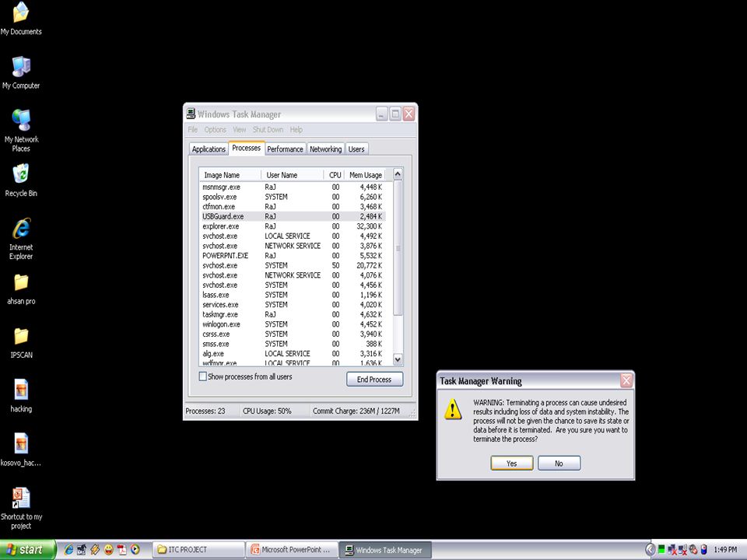Expand hidden system tray icons

pyautogui.click(x=650, y=550)
